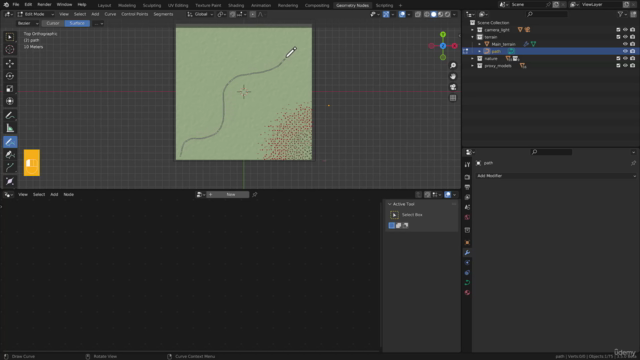Click the Scene name field
The height and width of the screenshot is (360, 640).
[x=527, y=4]
